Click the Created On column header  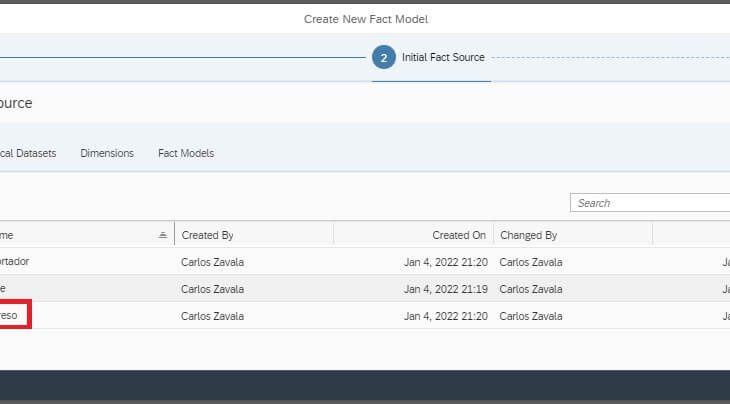(459, 235)
